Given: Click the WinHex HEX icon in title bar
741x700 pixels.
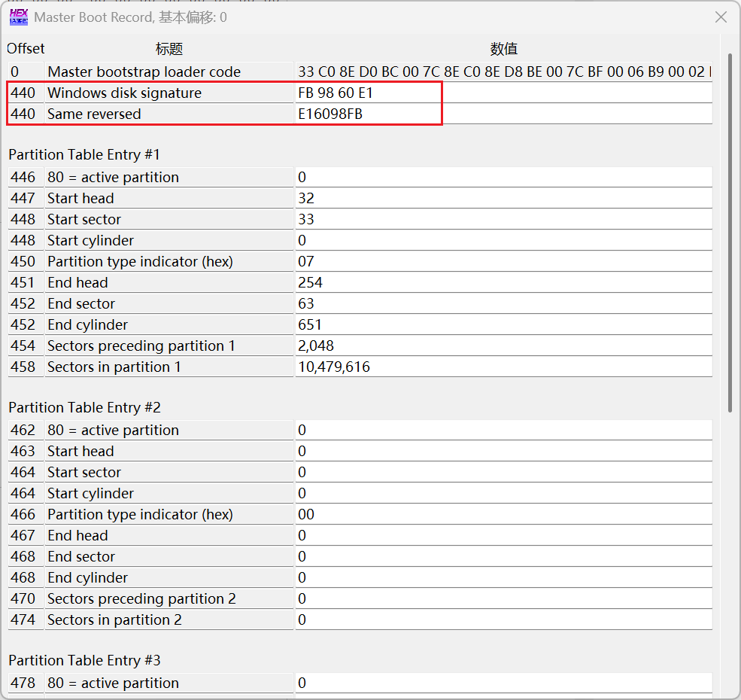Looking at the screenshot, I should click(x=19, y=17).
